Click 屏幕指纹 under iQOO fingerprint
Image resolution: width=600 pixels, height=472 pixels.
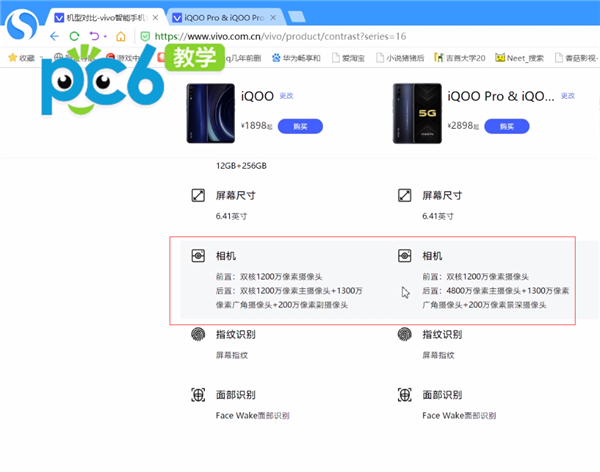[232, 355]
